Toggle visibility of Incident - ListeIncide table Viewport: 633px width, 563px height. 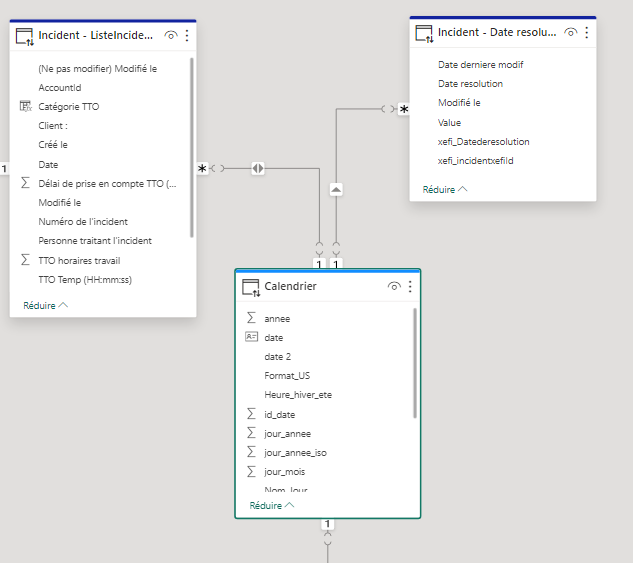pyautogui.click(x=171, y=36)
